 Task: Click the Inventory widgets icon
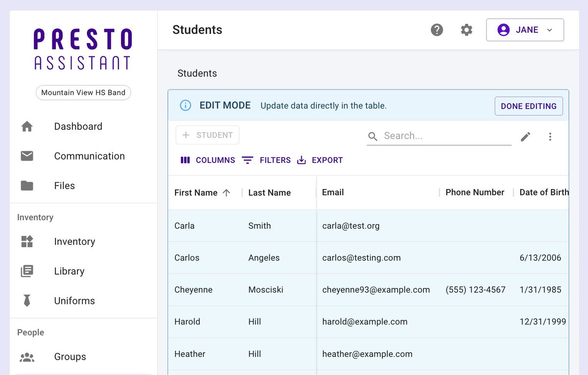point(27,241)
